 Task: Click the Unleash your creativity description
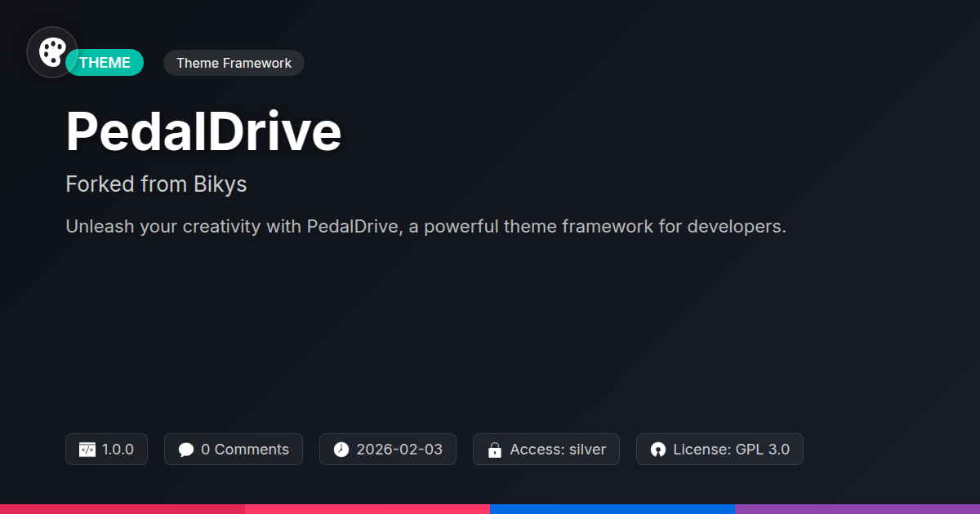[425, 227]
